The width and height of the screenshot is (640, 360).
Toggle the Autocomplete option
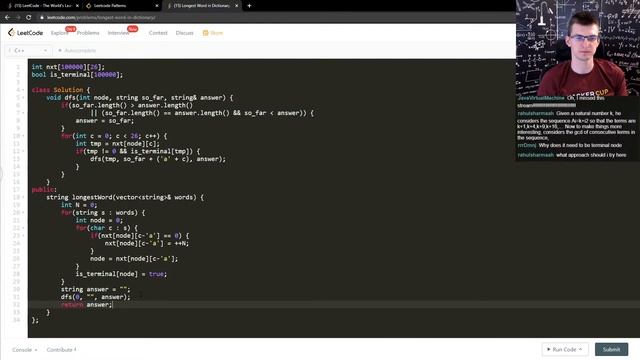tap(77, 50)
